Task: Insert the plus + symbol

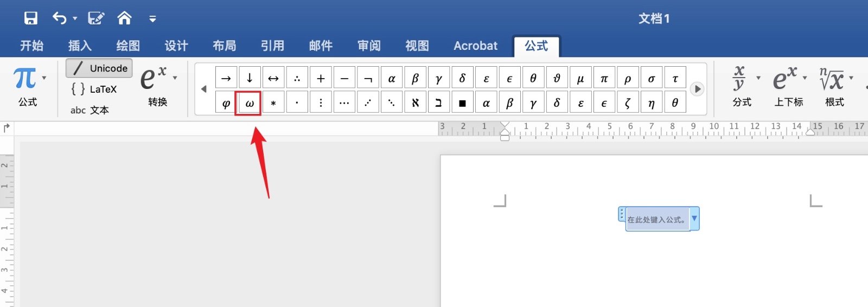Action: (x=321, y=78)
